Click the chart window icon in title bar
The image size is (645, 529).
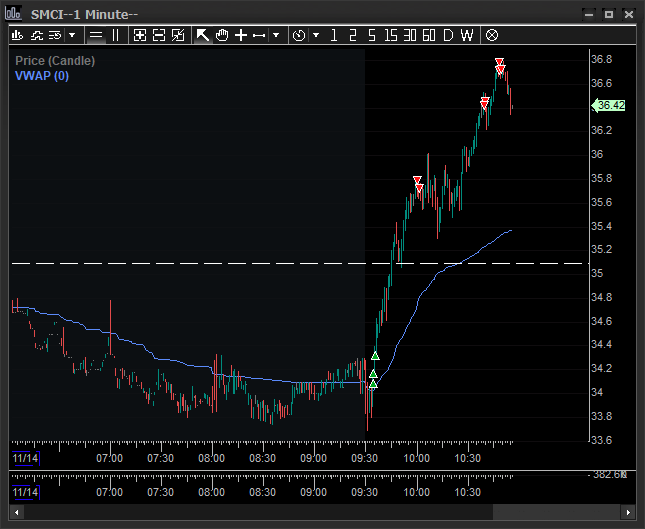(x=13, y=14)
